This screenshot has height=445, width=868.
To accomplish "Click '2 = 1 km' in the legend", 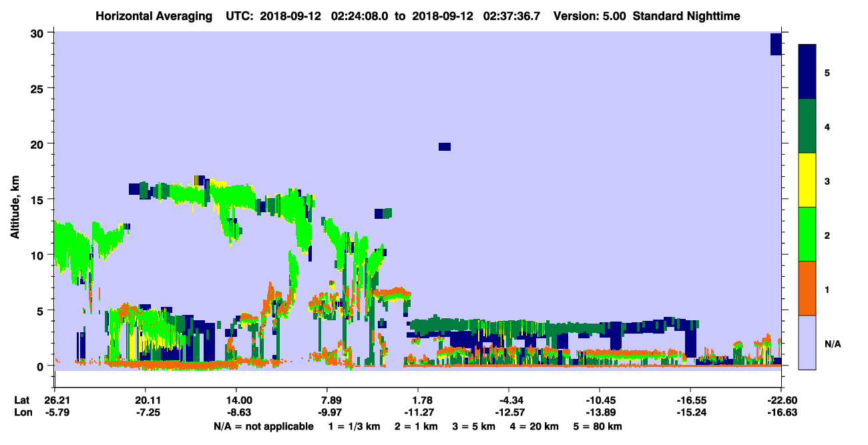I will click(x=417, y=426).
